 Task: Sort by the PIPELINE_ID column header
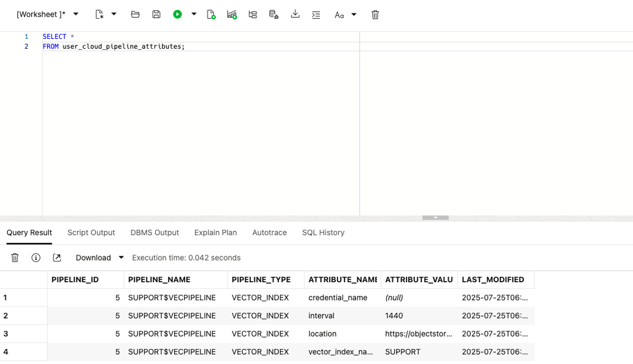[x=86, y=280]
